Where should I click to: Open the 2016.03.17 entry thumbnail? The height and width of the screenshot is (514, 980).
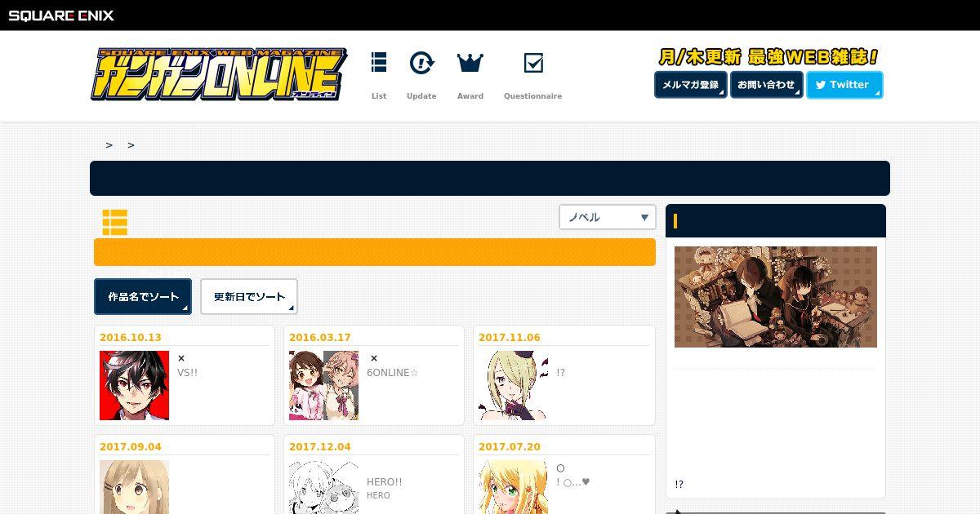(x=323, y=386)
